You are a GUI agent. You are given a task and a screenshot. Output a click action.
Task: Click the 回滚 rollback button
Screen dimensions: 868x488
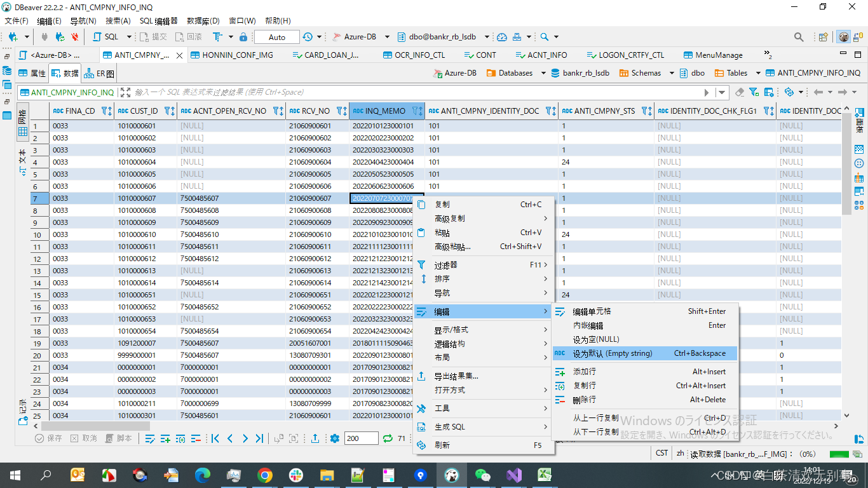pyautogui.click(x=189, y=37)
